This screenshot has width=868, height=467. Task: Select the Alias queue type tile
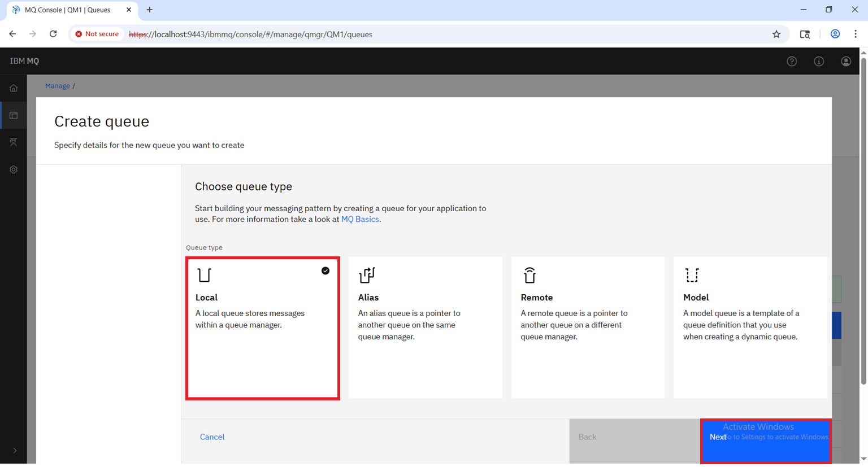tap(426, 328)
